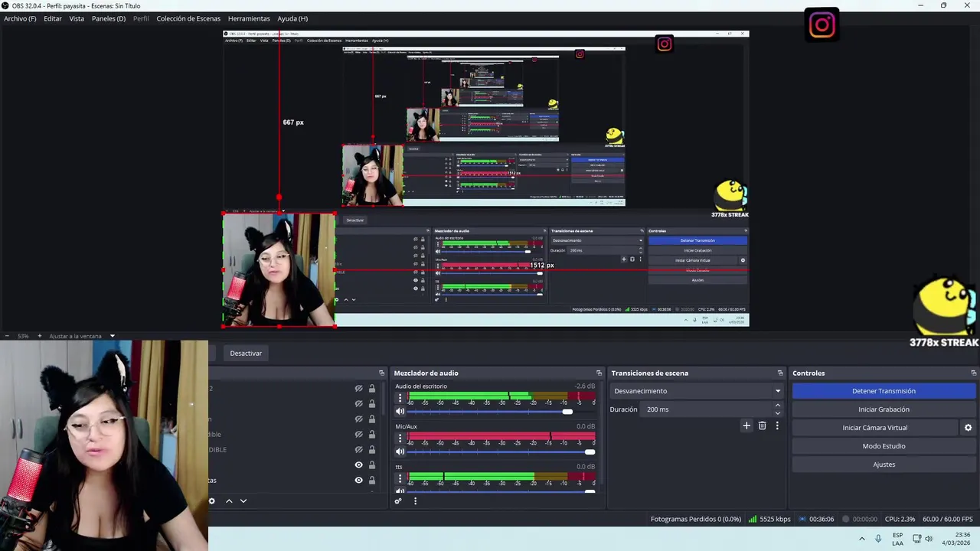Click Detener Transmisión

coord(884,391)
